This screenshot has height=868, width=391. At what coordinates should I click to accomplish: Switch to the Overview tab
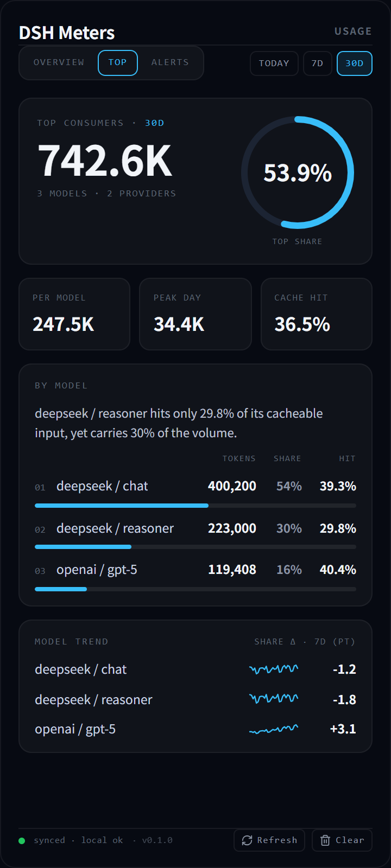59,62
